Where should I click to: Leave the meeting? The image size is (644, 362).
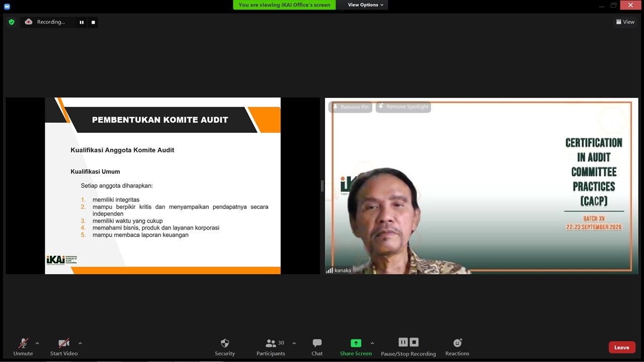point(622,347)
